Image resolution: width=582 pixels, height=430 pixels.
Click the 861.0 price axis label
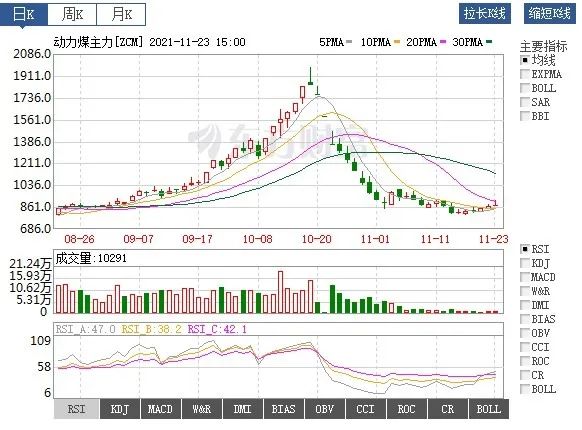pos(36,207)
